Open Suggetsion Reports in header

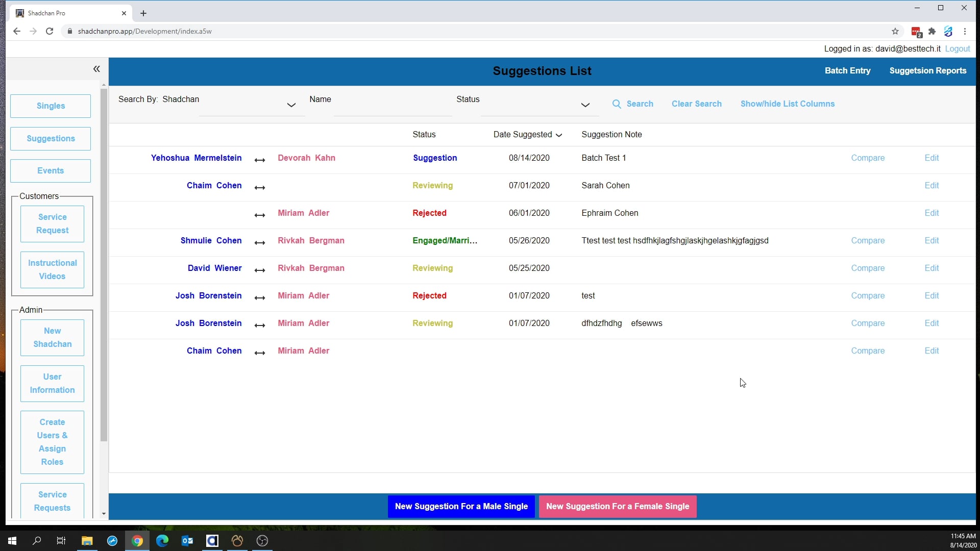tap(927, 71)
